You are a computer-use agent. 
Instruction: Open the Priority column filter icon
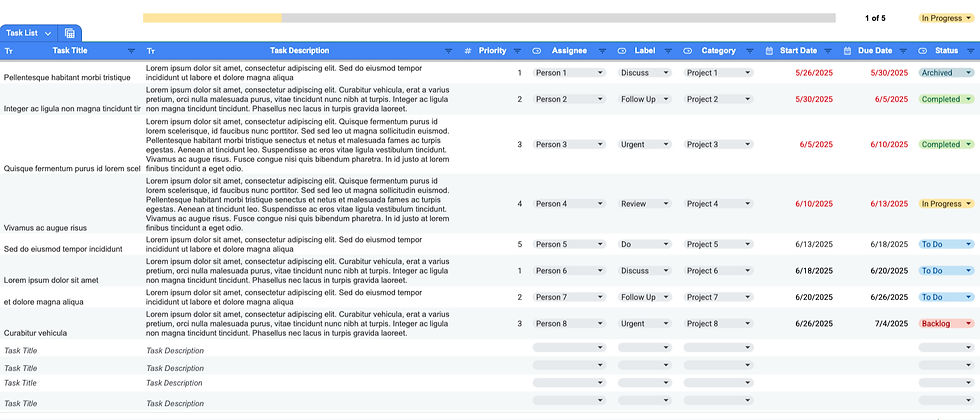click(517, 51)
